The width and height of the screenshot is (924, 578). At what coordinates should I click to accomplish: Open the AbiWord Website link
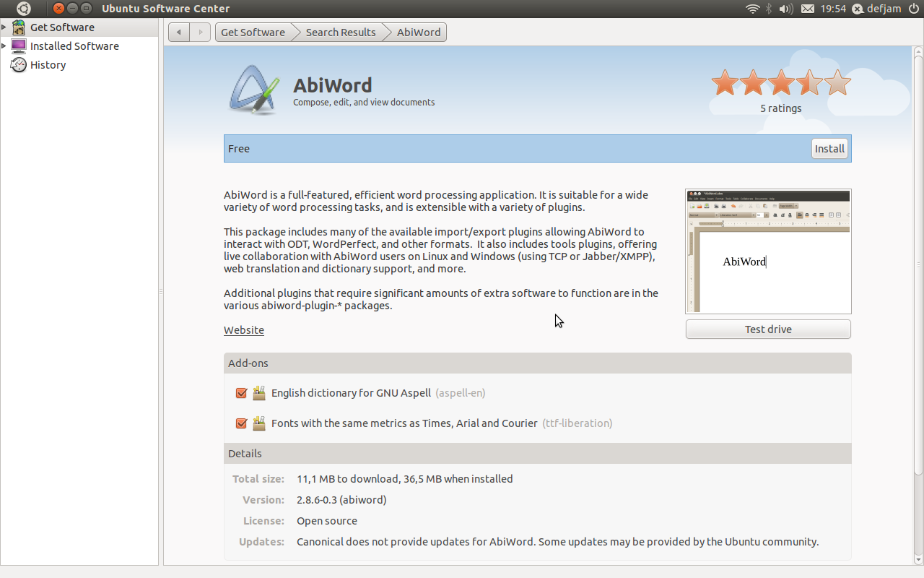pyautogui.click(x=244, y=330)
